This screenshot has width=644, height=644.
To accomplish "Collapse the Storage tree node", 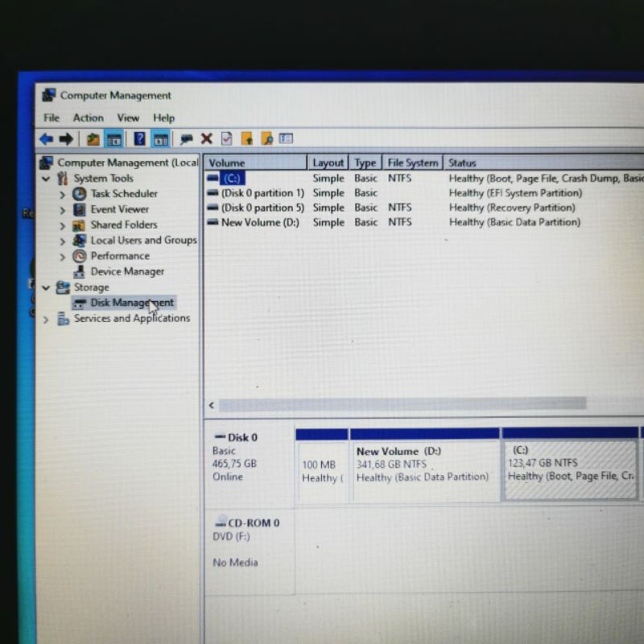I will click(46, 287).
